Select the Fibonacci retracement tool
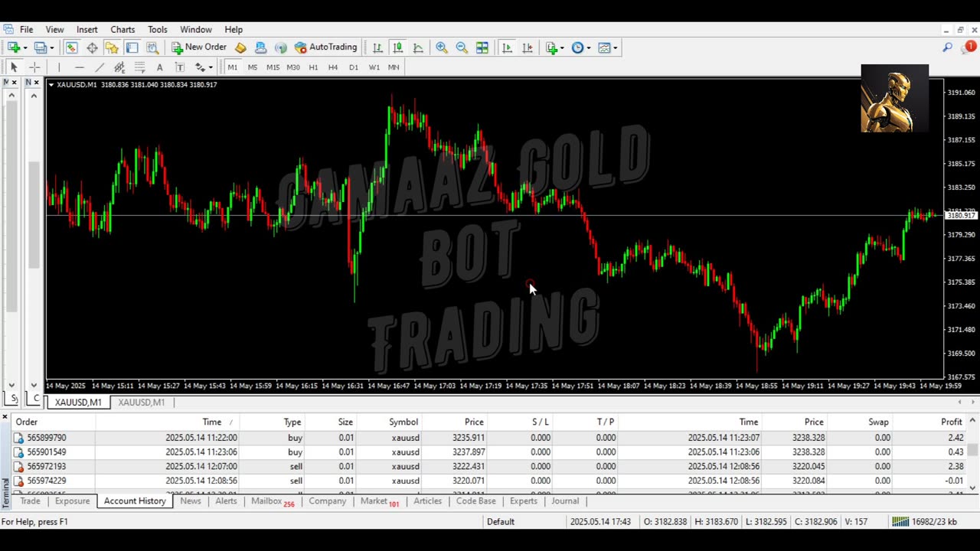Viewport: 980px width, 551px height. click(x=139, y=67)
